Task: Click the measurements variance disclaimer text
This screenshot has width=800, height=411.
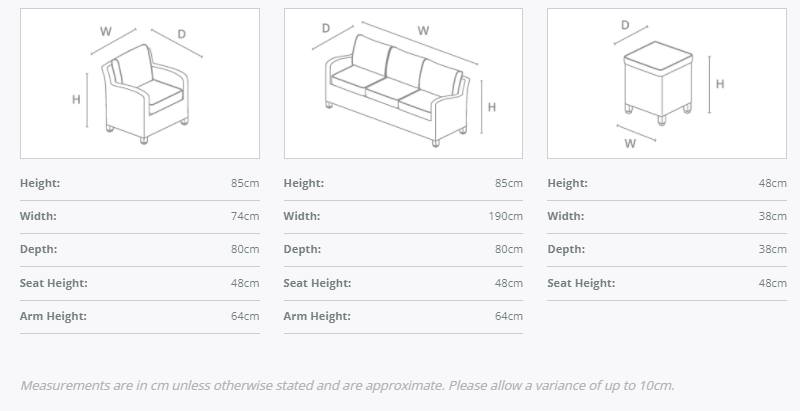Action: coord(347,385)
